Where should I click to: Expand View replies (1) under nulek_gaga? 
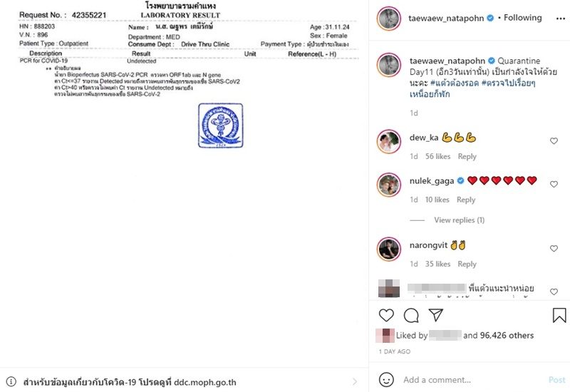coord(459,220)
